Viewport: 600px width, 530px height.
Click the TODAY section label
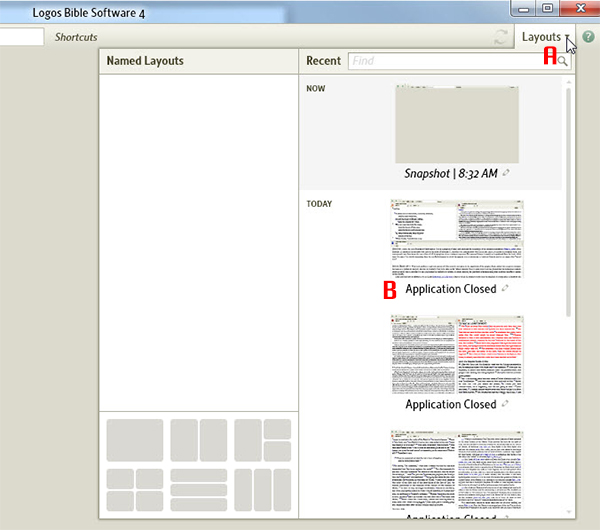(x=319, y=204)
